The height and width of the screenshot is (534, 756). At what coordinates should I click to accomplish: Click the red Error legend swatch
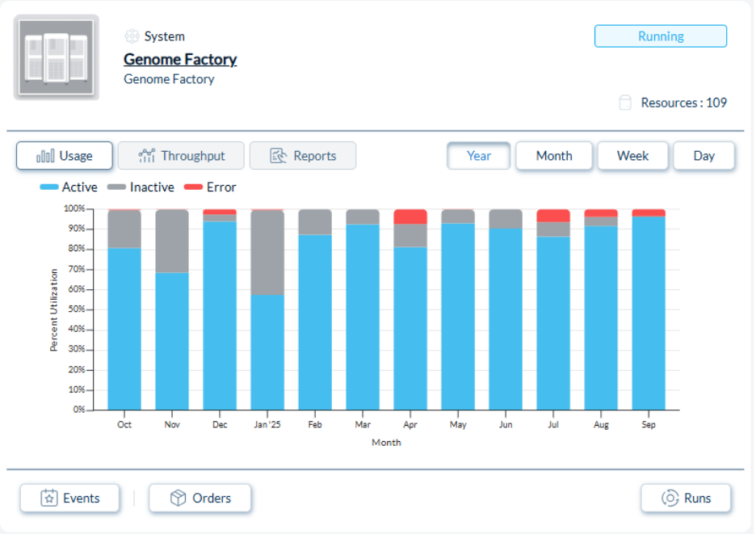[x=193, y=187]
